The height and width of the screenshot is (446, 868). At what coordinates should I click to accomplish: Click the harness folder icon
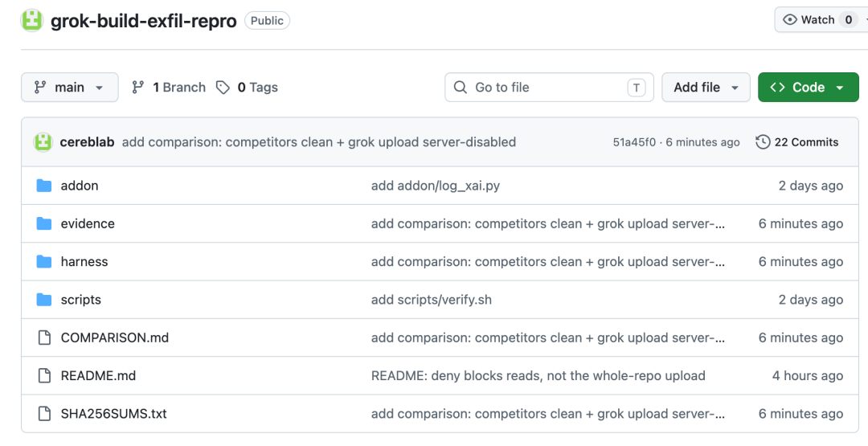click(44, 262)
